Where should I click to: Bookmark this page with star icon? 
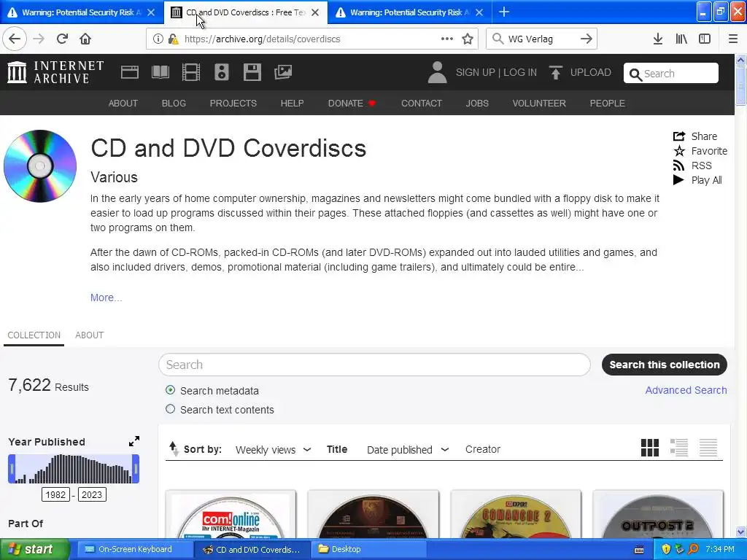tap(468, 39)
